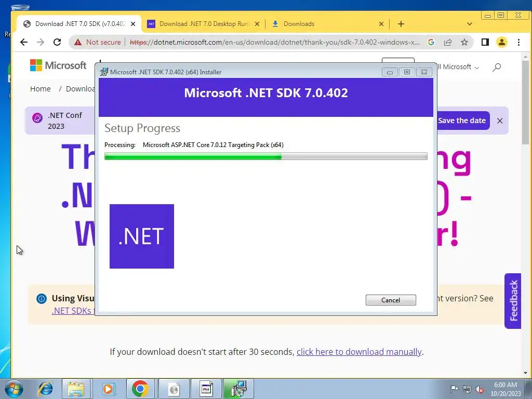The image size is (532, 399).
Task: Click the info icon by Using Visual Studio
Action: point(42,299)
